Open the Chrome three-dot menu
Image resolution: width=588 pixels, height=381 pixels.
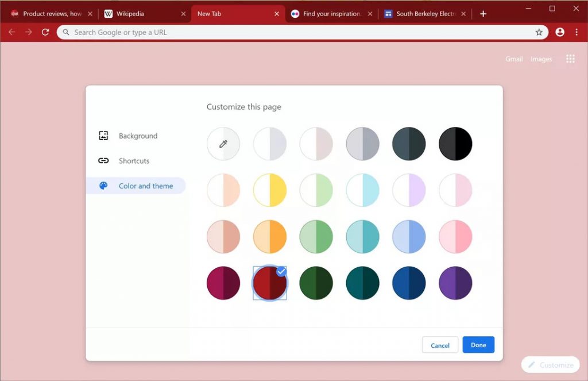pos(577,33)
